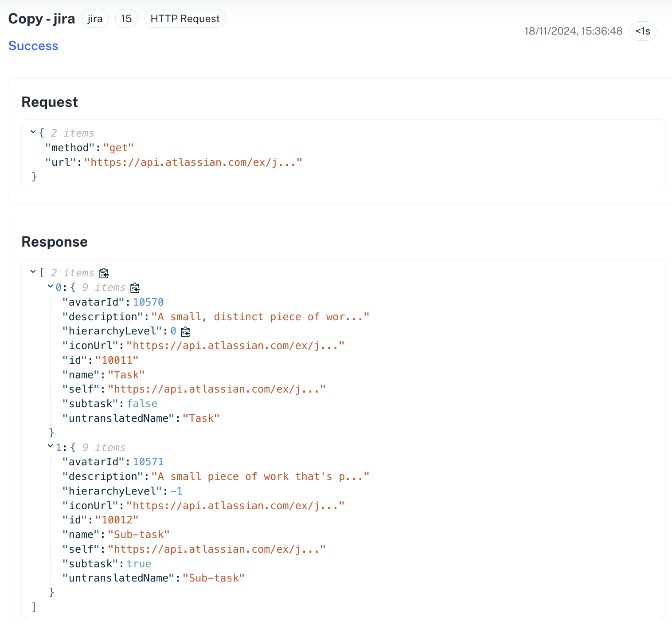Viewport: 672px width, 621px height.
Task: Copy the hierarchyLevel value
Action: coord(186,331)
